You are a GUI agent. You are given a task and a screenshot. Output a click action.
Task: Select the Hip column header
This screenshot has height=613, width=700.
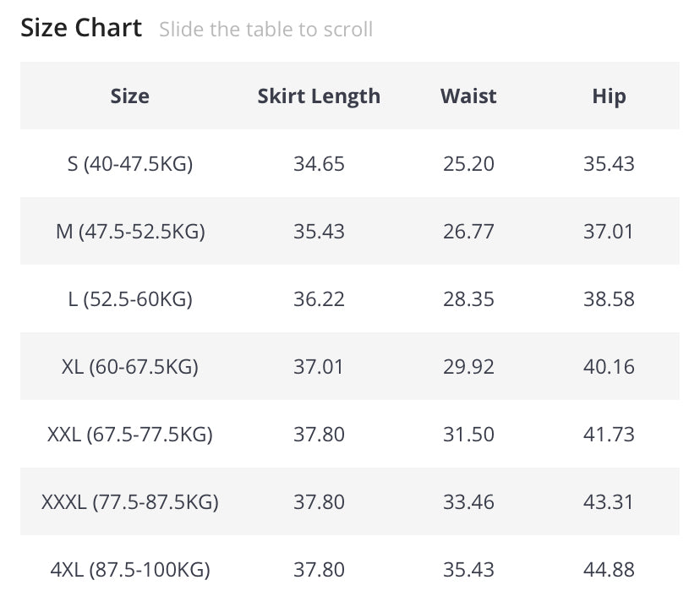coord(609,96)
